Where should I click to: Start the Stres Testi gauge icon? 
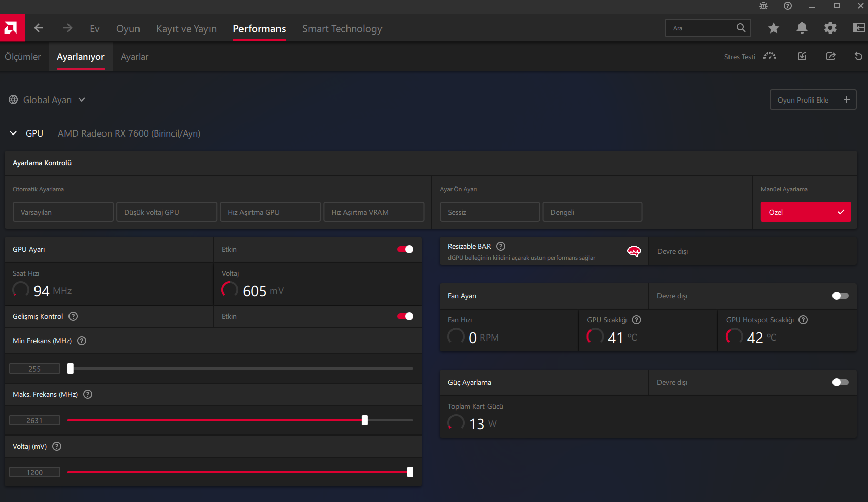770,56
